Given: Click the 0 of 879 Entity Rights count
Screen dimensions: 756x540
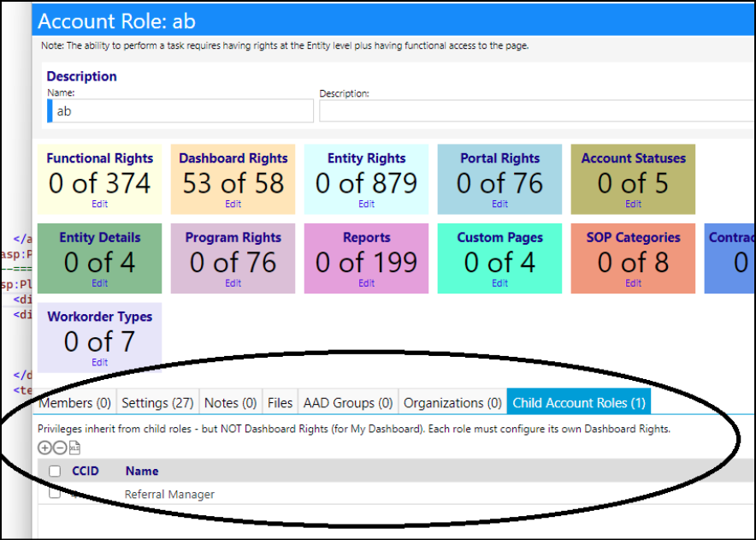Looking at the screenshot, I should pyautogui.click(x=366, y=183).
